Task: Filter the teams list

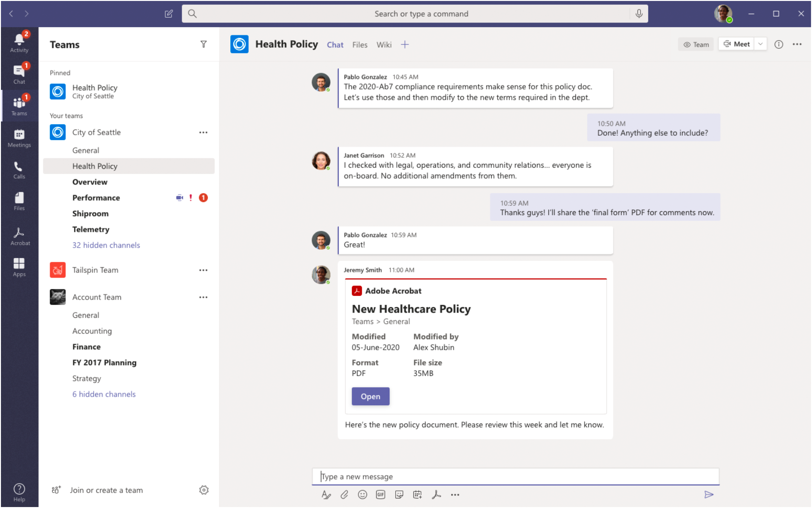Action: [204, 44]
